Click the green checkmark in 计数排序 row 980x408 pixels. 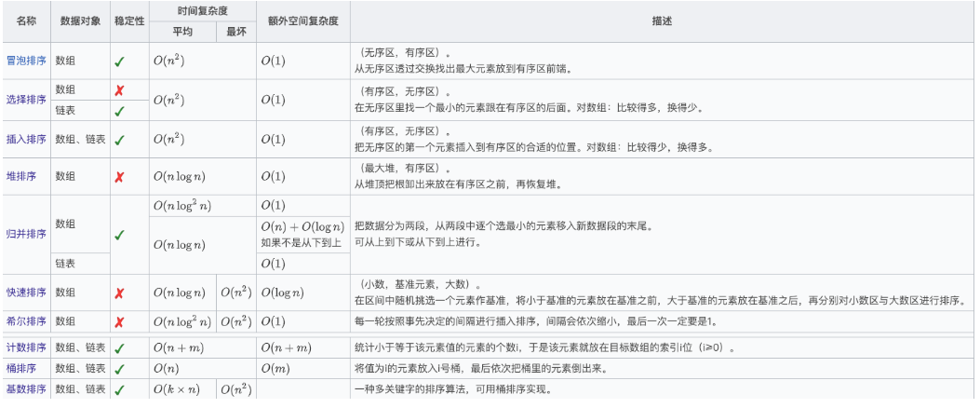coord(119,348)
